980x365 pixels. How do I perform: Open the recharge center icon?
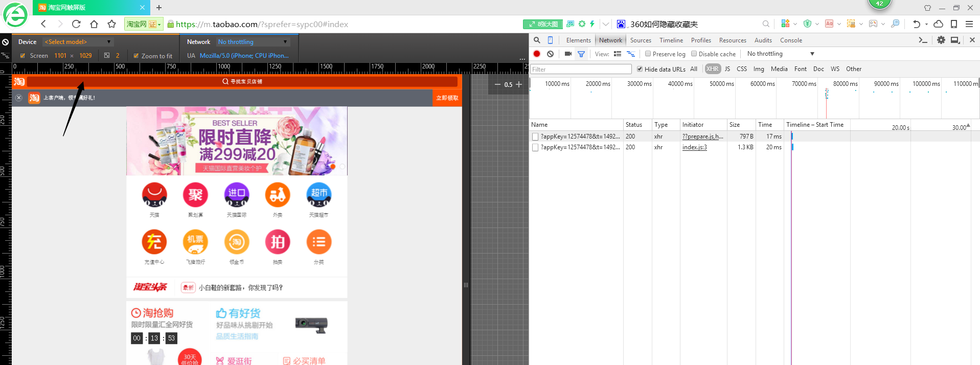154,242
